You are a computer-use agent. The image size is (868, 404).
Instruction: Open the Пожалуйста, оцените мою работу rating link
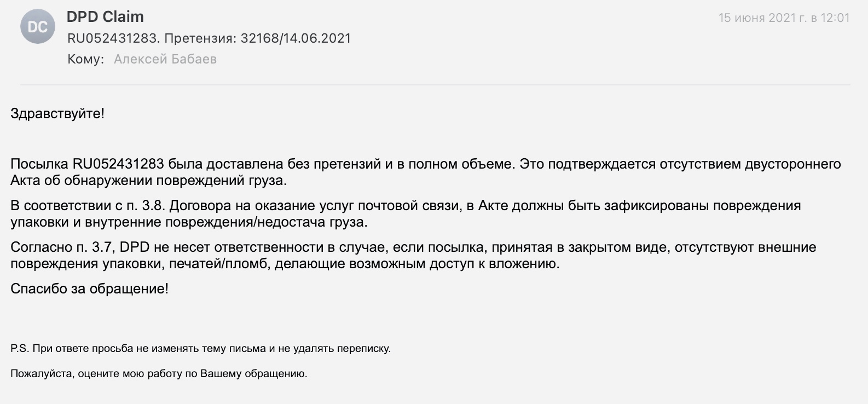click(x=159, y=374)
